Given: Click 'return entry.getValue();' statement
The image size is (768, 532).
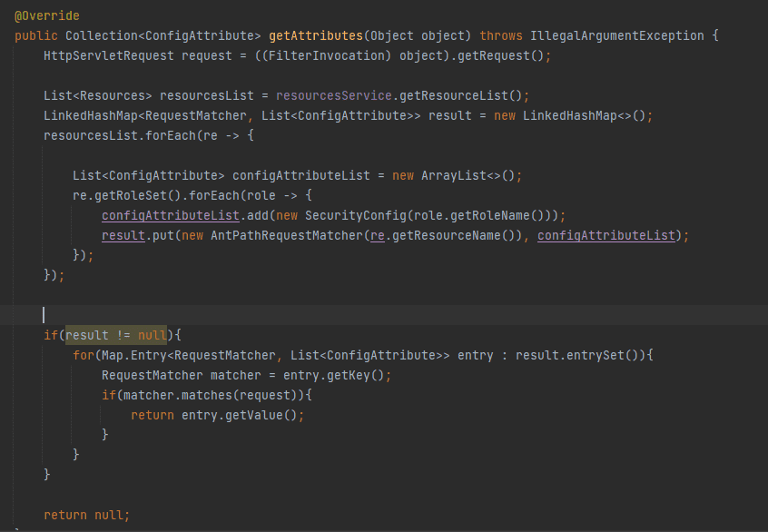Looking at the screenshot, I should click(218, 416).
